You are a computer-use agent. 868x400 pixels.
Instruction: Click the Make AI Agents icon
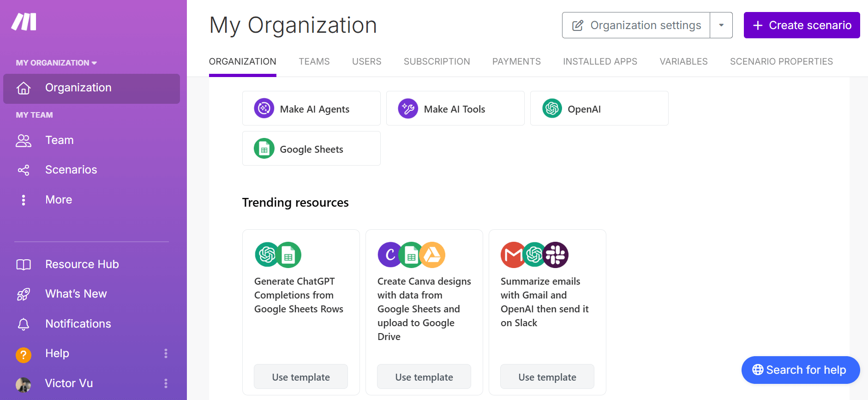coord(264,108)
